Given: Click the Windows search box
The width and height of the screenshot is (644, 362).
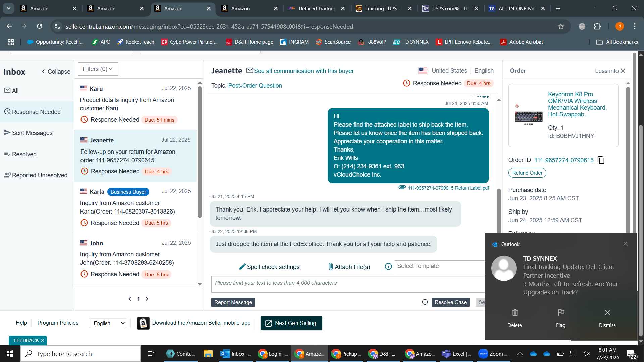Looking at the screenshot, I should pos(80,354).
